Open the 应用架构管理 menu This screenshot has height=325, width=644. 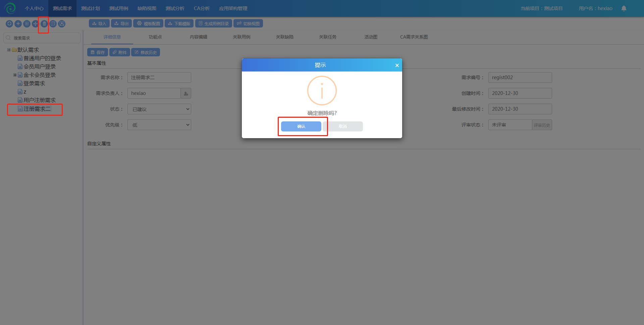point(233,8)
